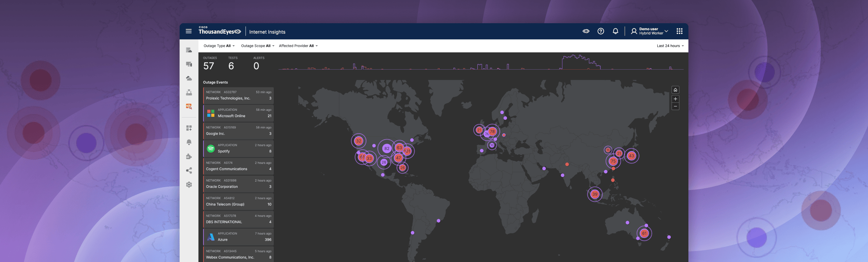Screen dimensions: 868x262
Task: Click the Outage Events heading
Action: [216, 82]
